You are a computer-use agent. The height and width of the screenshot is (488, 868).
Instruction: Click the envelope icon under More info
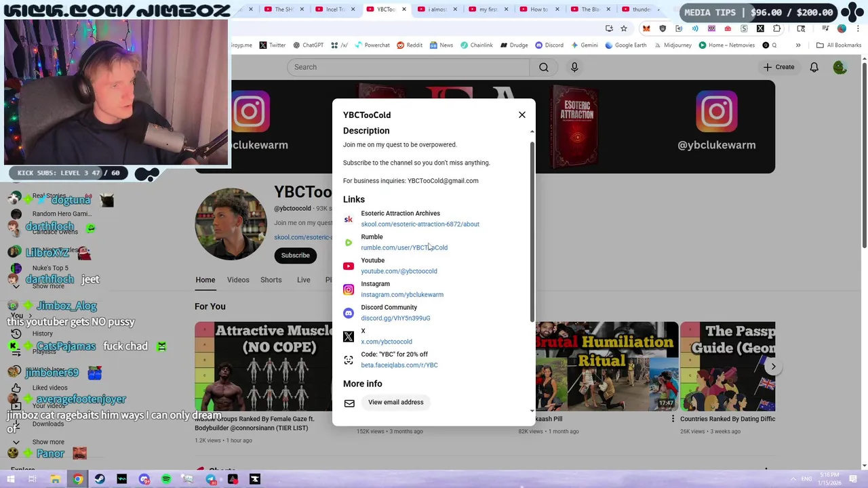coord(349,403)
